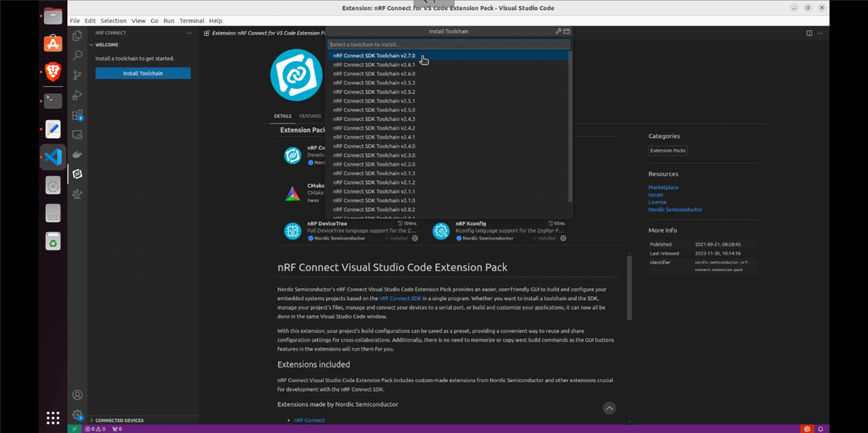This screenshot has height=433, width=868.
Task: Open the Run and Debug view
Action: pos(77,95)
